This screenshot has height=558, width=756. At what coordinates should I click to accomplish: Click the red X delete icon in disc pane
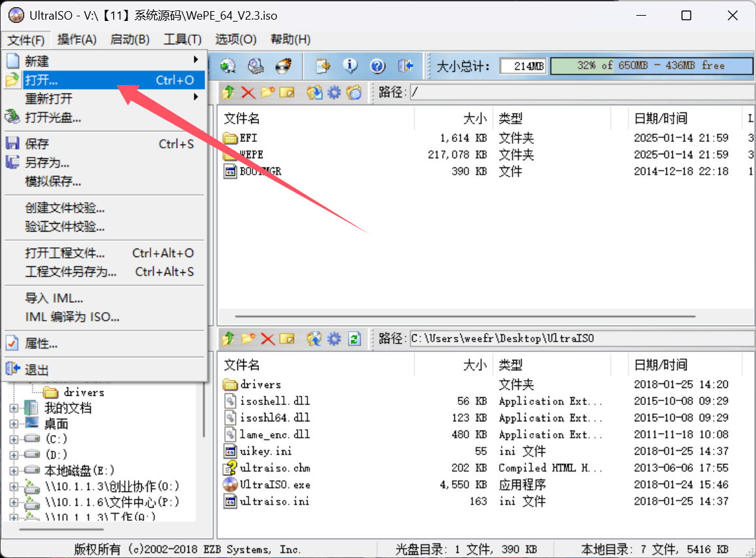[248, 92]
